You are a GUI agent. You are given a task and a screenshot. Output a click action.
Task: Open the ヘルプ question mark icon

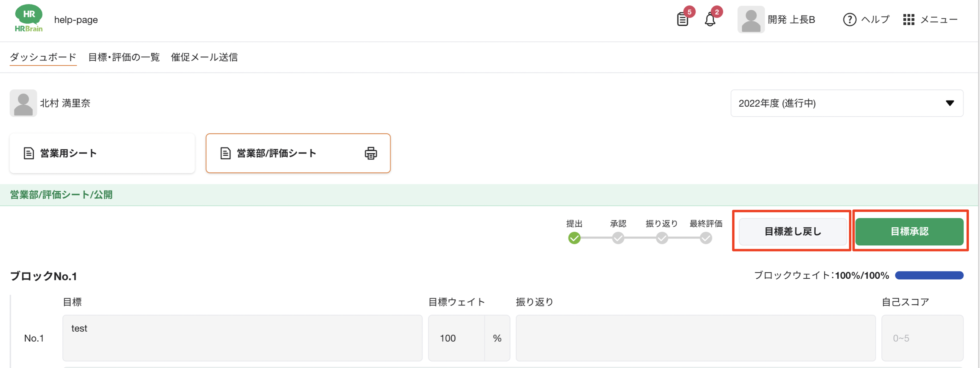point(849,20)
